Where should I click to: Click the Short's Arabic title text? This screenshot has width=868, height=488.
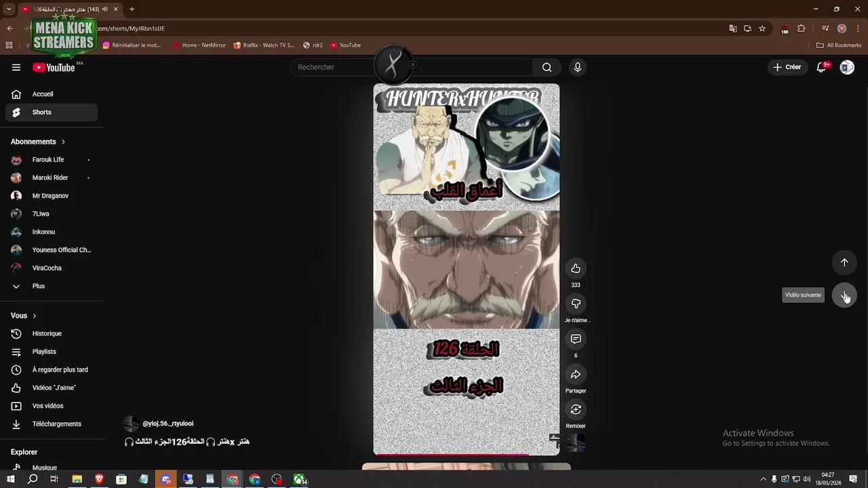[187, 442]
